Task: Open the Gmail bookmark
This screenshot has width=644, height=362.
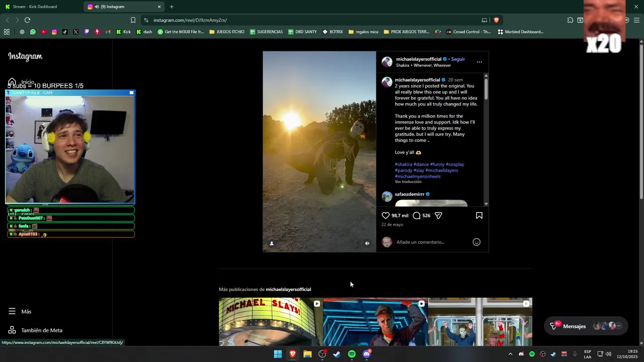Action: click(108, 32)
